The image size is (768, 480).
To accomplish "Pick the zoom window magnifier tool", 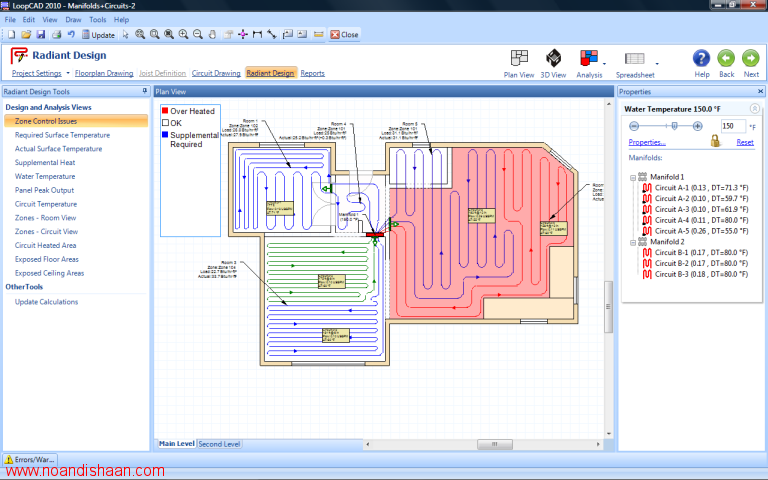I will [155, 35].
